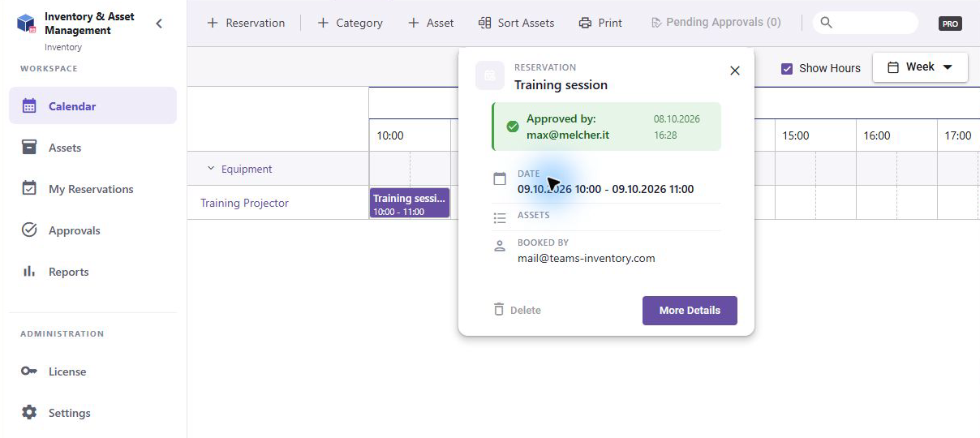The height and width of the screenshot is (438, 980).
Task: Open the Training Projector asset link
Action: tap(245, 203)
